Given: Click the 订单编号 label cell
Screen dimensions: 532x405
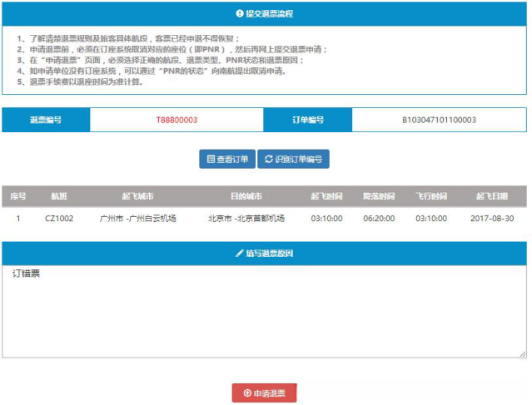Looking at the screenshot, I should tap(308, 120).
